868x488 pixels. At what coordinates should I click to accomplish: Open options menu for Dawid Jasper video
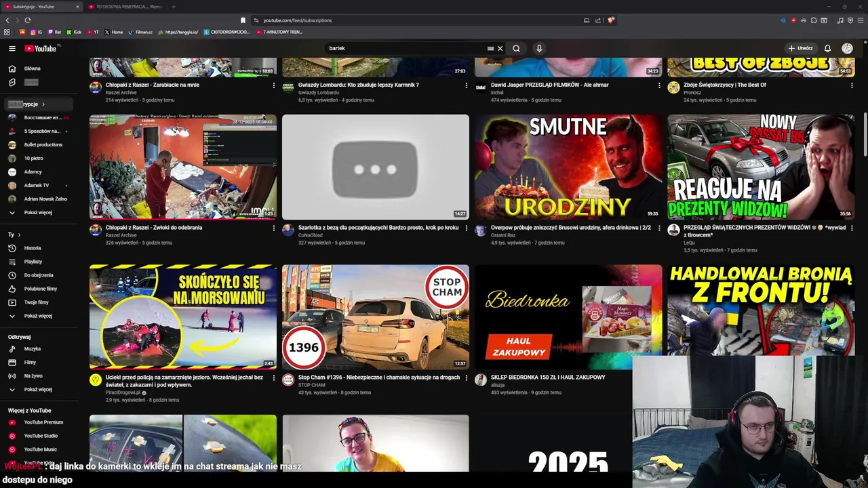[x=659, y=85]
